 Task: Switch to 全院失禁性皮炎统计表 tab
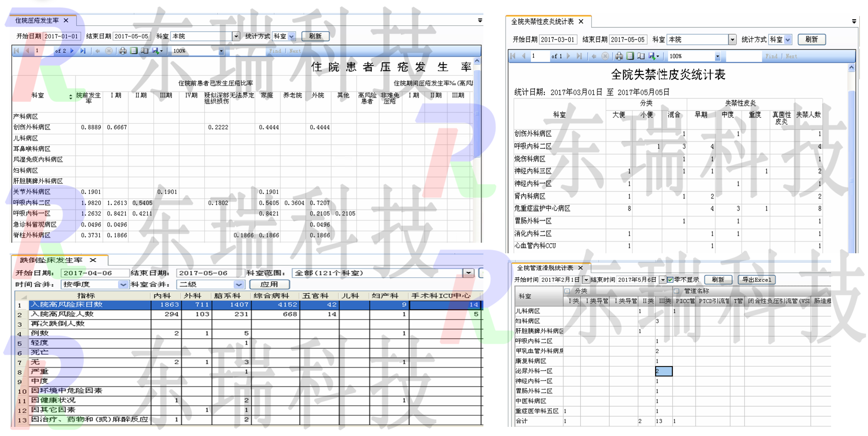pyautogui.click(x=542, y=22)
